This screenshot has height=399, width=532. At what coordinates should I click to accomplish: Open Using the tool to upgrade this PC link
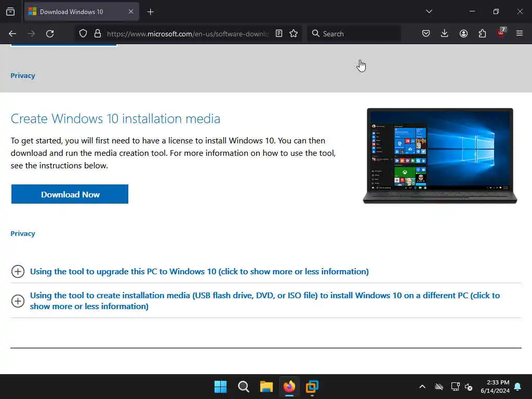click(x=199, y=271)
